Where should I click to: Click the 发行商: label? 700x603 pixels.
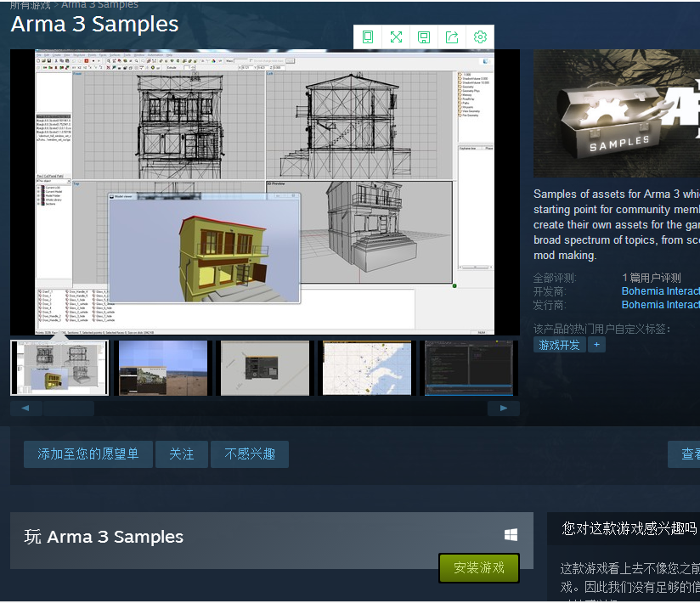coord(550,305)
